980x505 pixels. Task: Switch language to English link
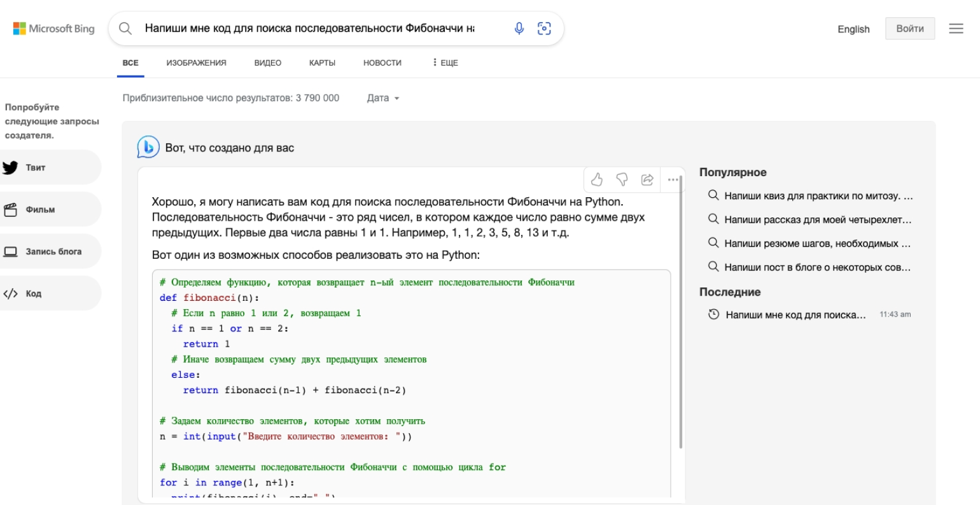click(x=853, y=29)
